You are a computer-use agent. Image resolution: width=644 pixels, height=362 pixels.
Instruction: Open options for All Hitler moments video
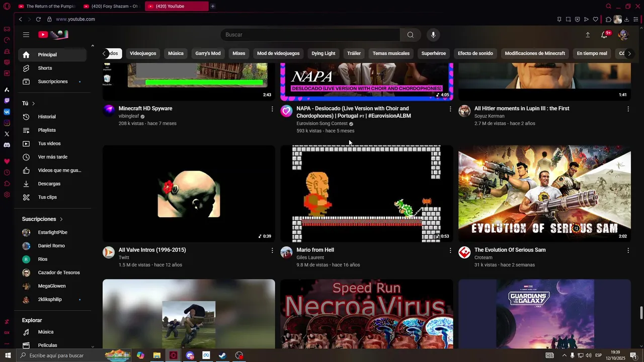(x=628, y=109)
